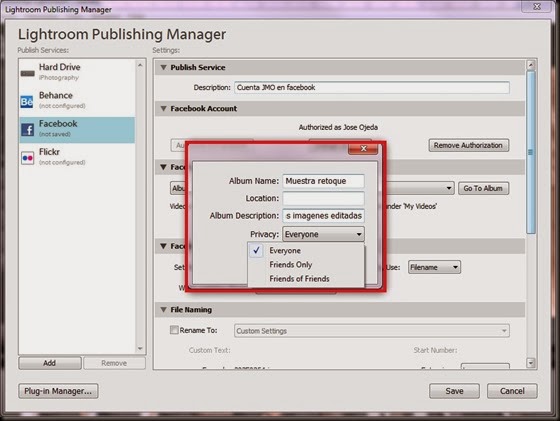Click settings scrollbar down arrow
The height and width of the screenshot is (421, 560).
(x=530, y=364)
